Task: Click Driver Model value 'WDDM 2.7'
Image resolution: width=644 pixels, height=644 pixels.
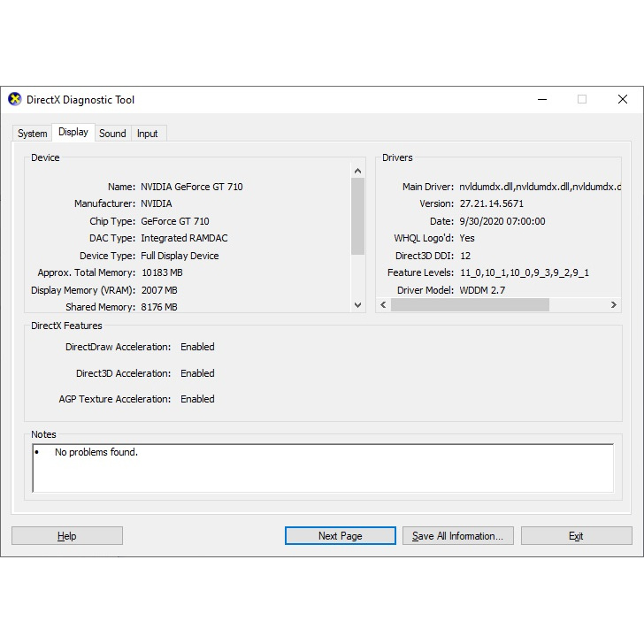Action: [482, 290]
